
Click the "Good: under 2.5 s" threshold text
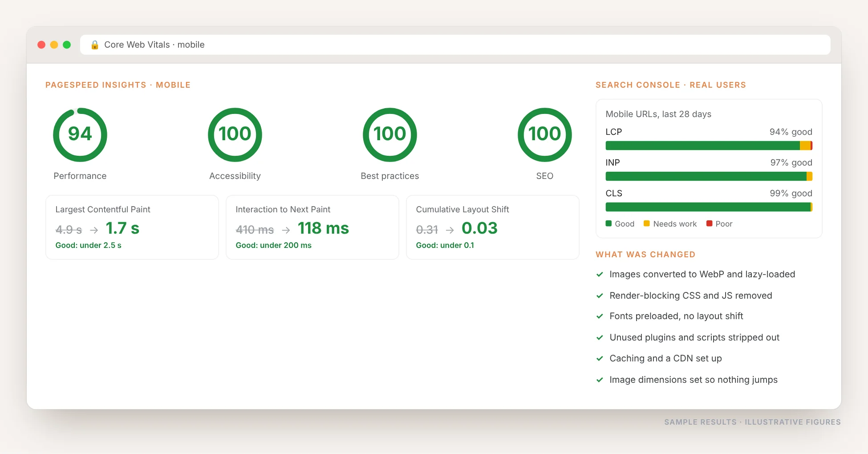[88, 245]
